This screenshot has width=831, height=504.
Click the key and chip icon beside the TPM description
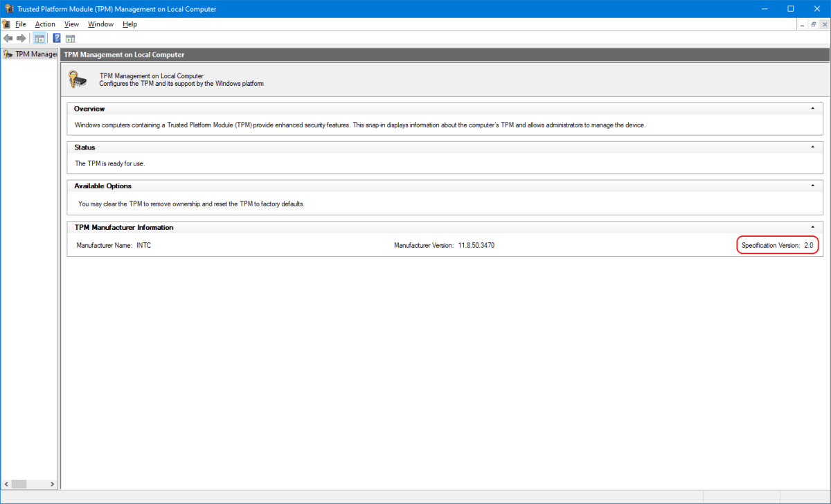tap(78, 79)
